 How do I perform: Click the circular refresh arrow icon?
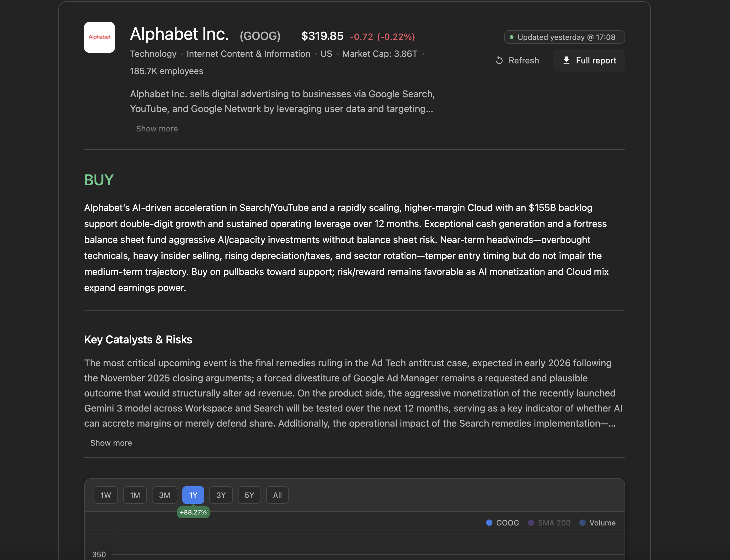499,60
